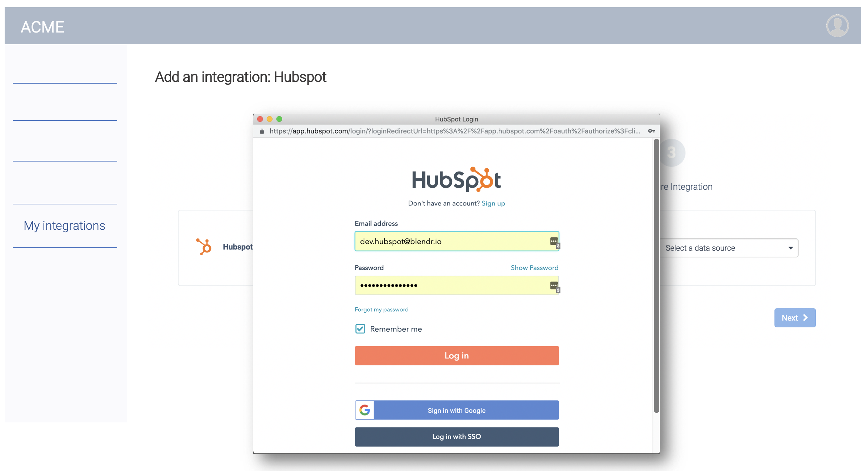Image resolution: width=868 pixels, height=471 pixels.
Task: Maximize the HubSpot Login popup window
Action: coord(279,119)
